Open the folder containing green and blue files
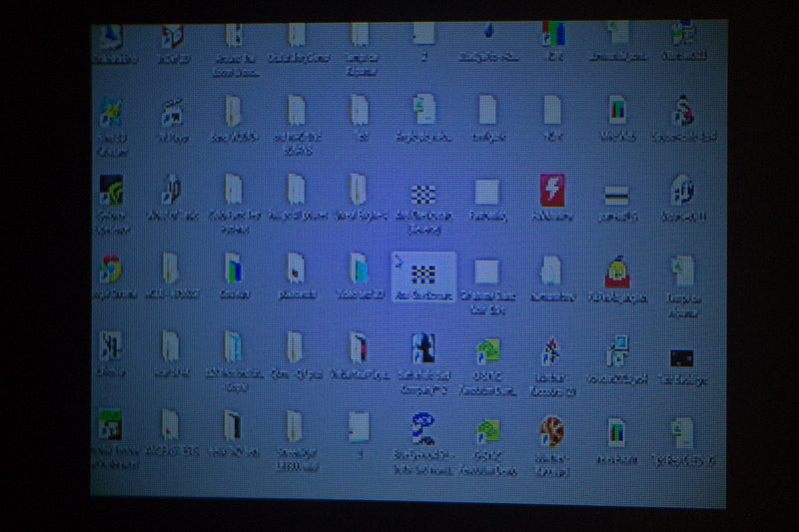The height and width of the screenshot is (532, 799). pos(234,268)
